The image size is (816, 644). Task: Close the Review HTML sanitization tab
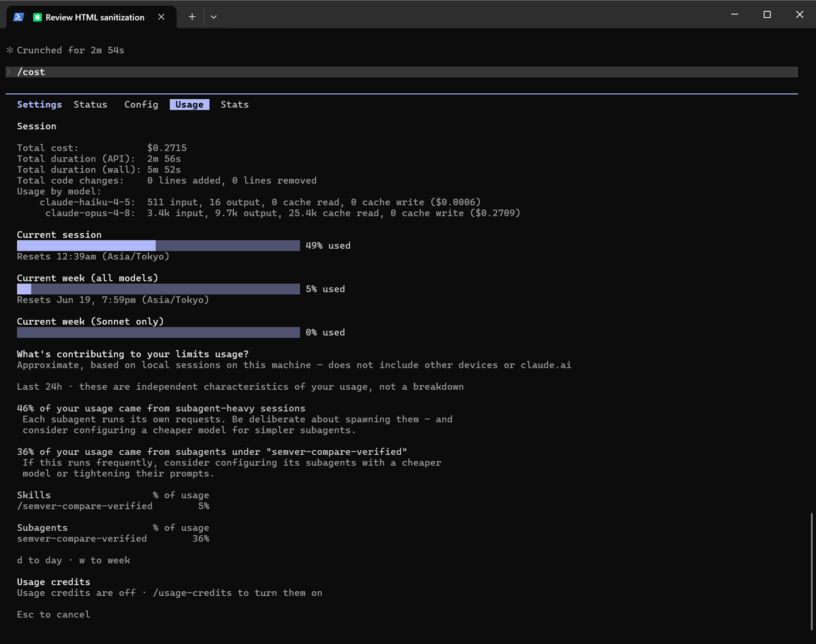click(161, 17)
